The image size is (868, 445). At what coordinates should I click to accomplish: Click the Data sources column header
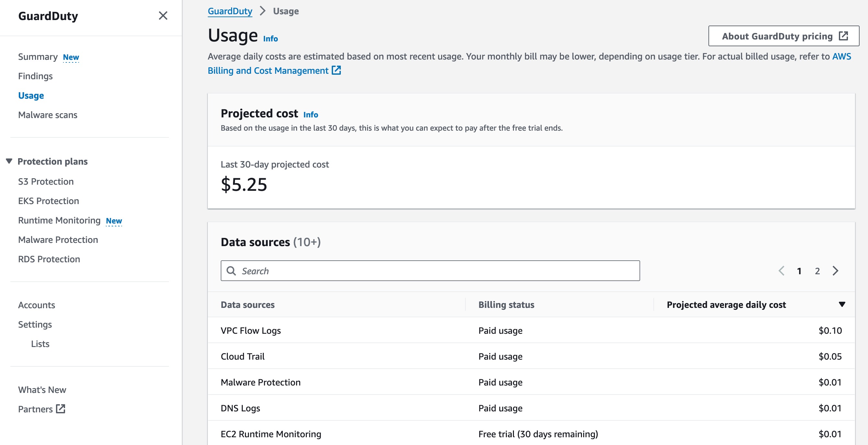tap(248, 305)
